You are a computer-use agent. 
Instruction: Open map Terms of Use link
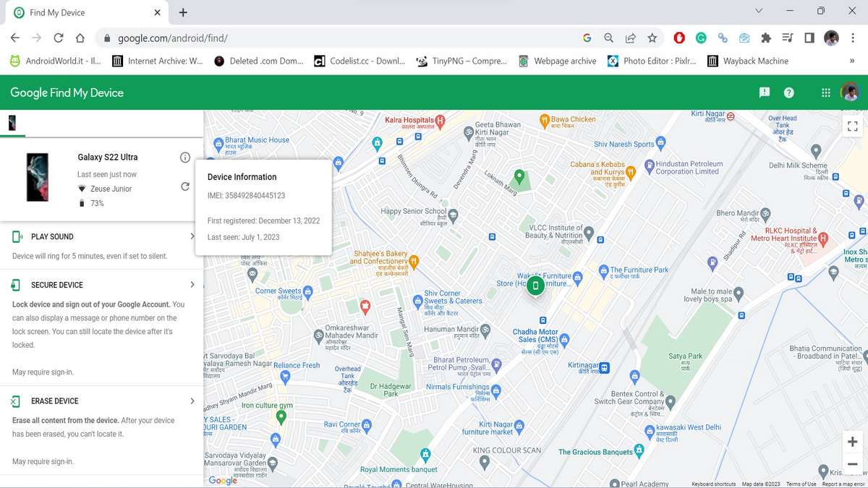(x=801, y=484)
